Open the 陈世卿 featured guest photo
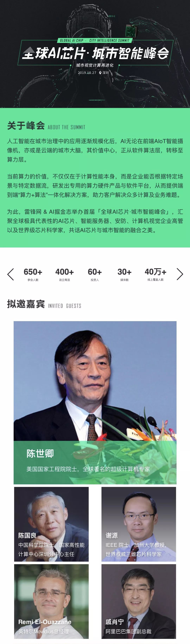 pos(95,403)
